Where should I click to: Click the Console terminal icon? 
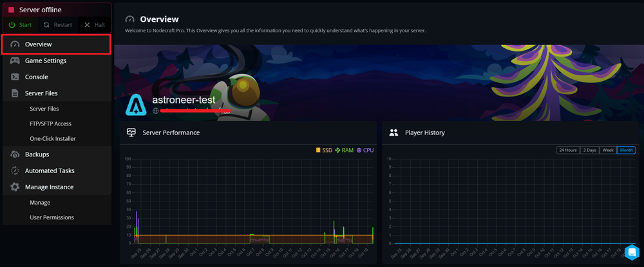[x=15, y=77]
